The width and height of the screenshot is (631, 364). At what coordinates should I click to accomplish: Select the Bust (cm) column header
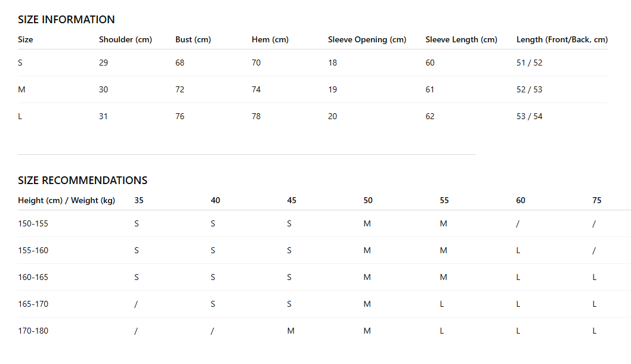[193, 40]
